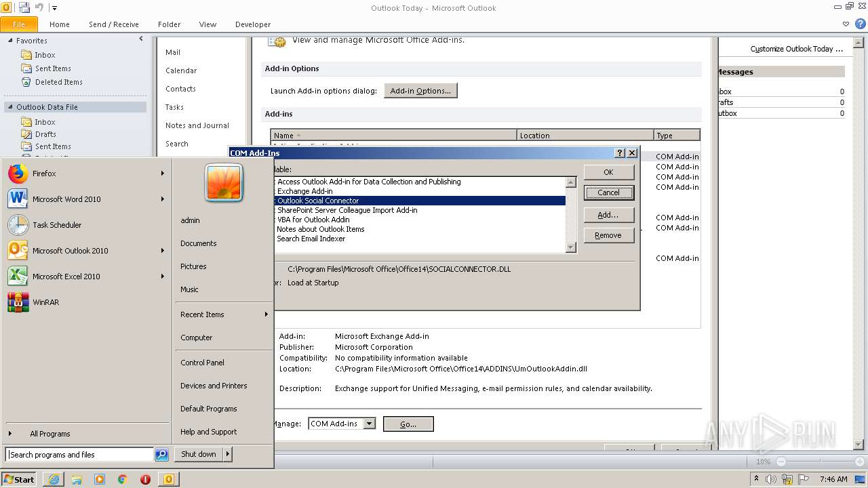Click the add-in list scroll down arrow

click(571, 247)
